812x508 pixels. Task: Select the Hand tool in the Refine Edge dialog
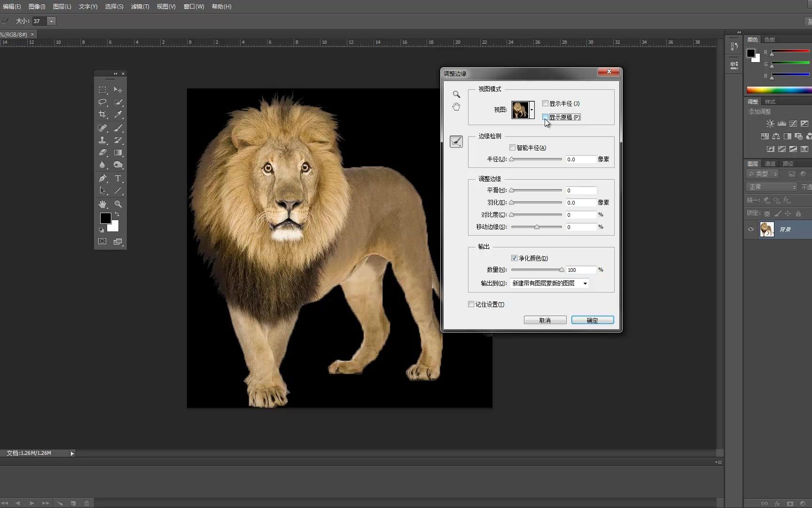pyautogui.click(x=456, y=107)
